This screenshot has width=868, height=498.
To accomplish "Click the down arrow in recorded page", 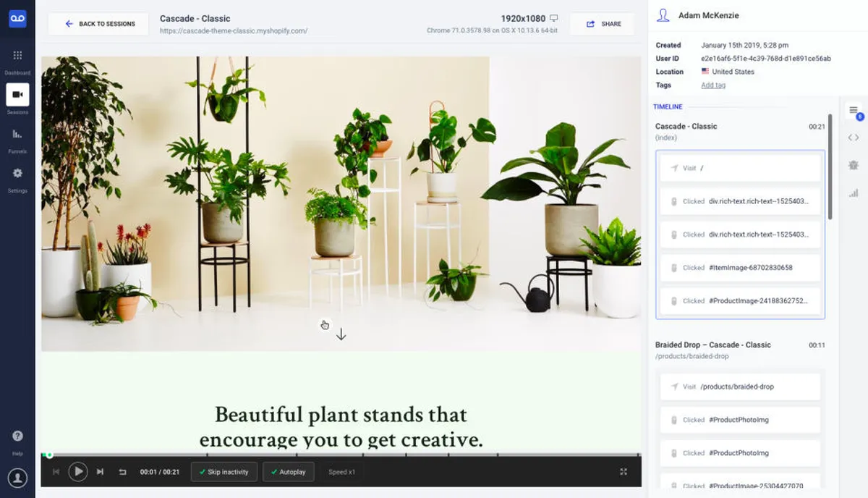I will point(341,334).
